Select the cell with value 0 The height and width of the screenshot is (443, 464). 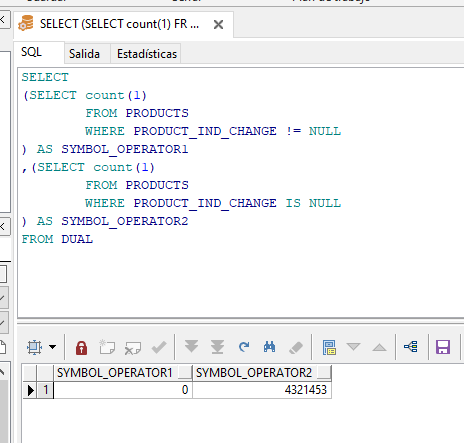tap(123, 390)
